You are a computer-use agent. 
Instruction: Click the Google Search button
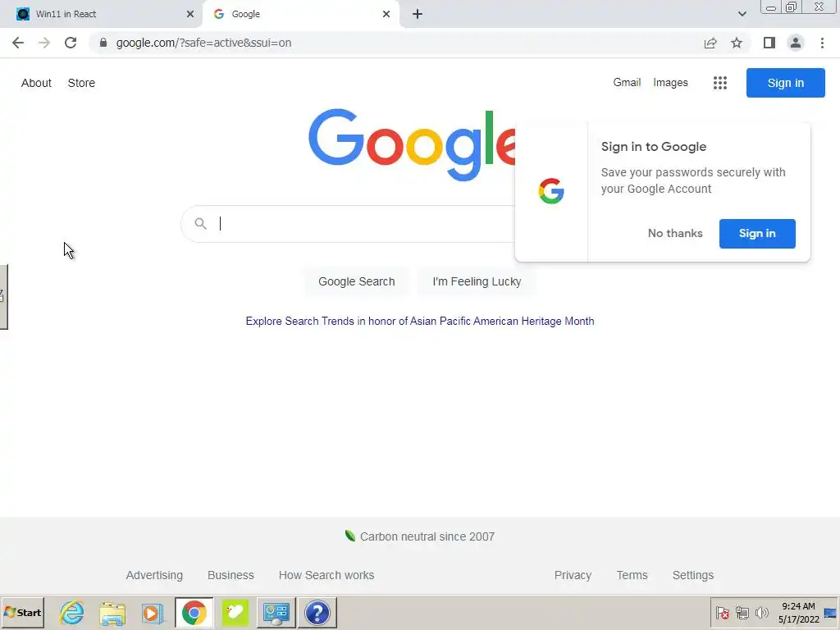coord(356,281)
